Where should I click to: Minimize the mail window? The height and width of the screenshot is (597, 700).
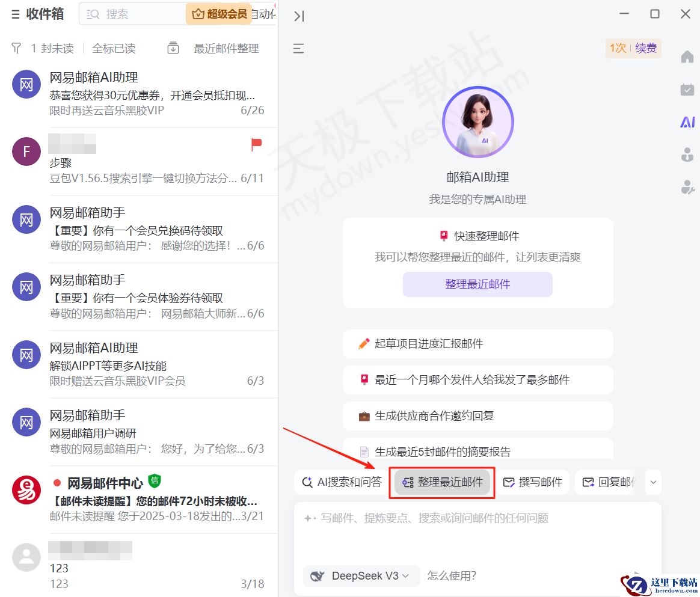pyautogui.click(x=624, y=14)
